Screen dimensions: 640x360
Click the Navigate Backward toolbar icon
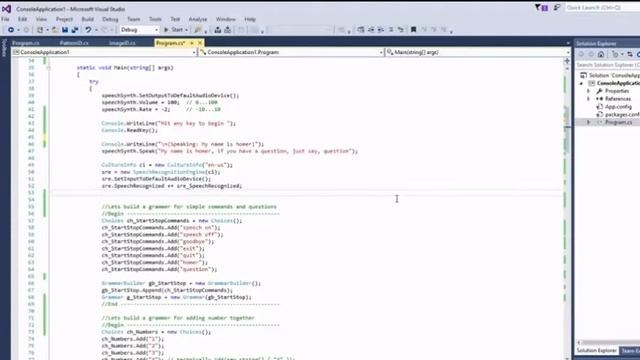[x=11, y=30]
